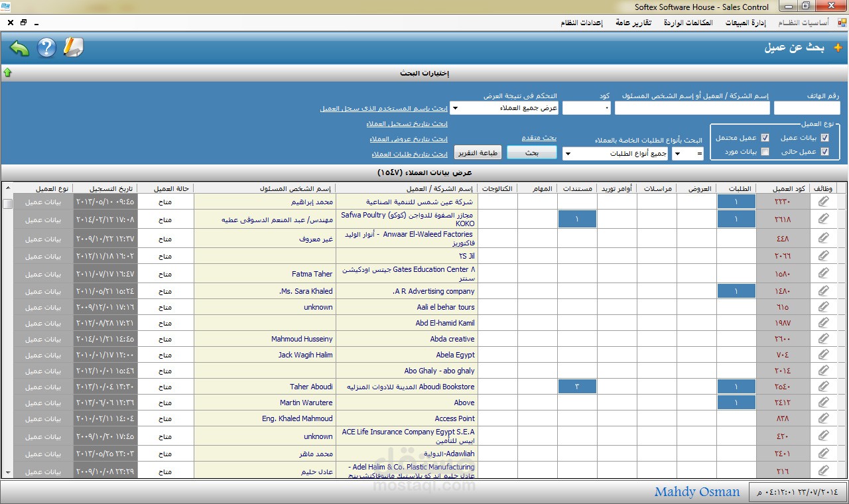The image size is (849, 504).
Task: Click the paperclip icon for Adawliah row
Action: point(823,454)
